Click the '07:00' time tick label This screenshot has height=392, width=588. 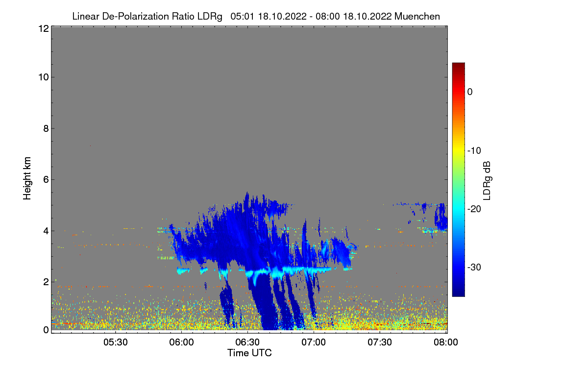tap(314, 343)
